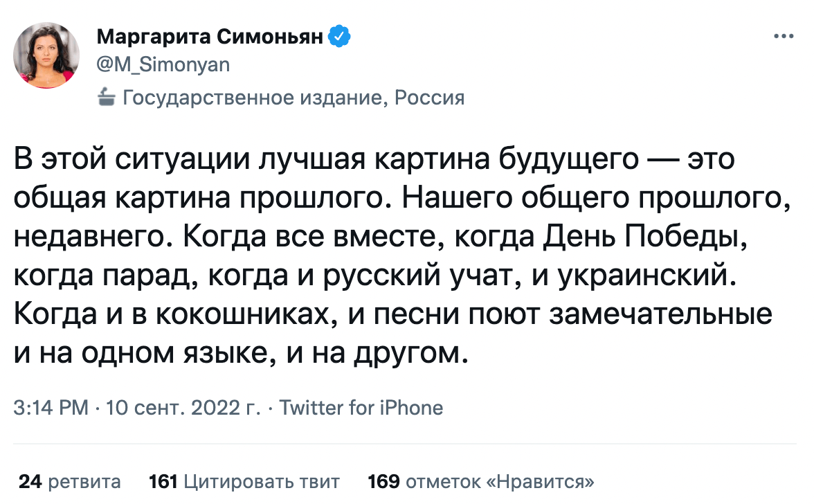This screenshot has height=504, width=814.
Task: Click the likes count number 169
Action: tap(383, 481)
